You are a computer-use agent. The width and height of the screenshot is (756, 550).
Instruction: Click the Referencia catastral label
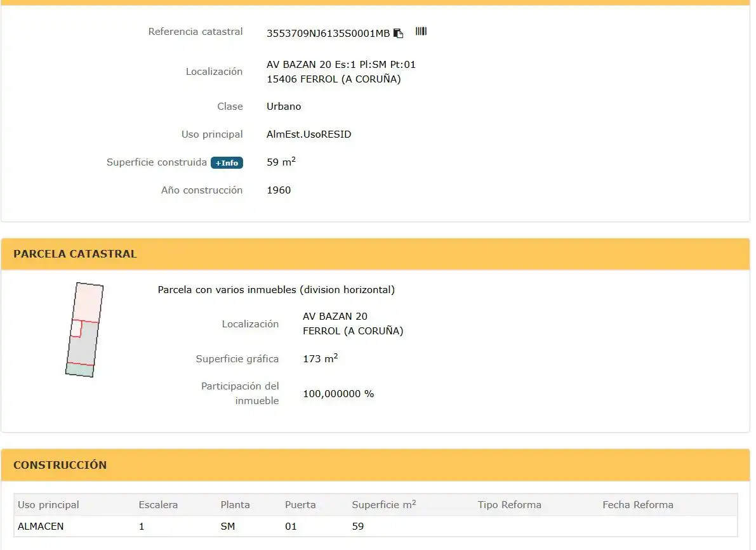point(196,31)
